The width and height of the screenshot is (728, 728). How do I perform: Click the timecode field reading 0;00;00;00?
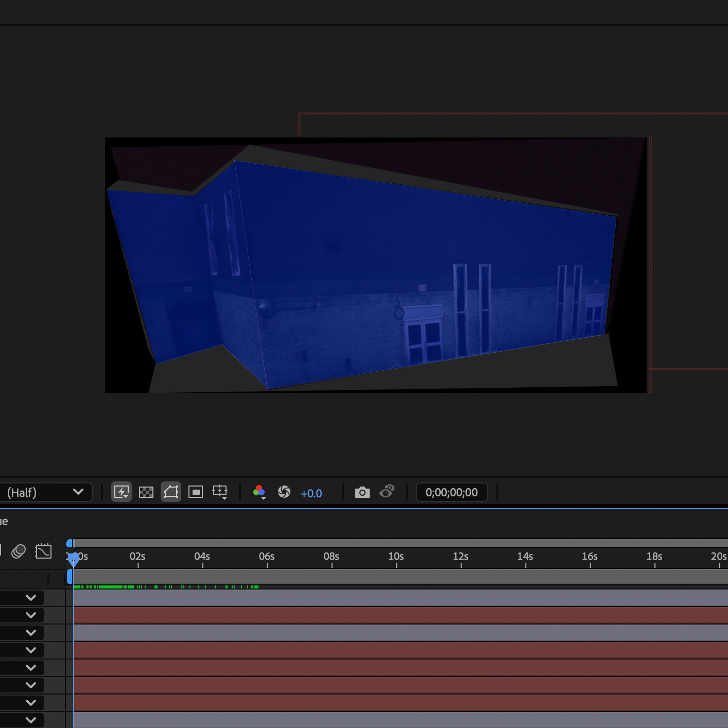(452, 492)
